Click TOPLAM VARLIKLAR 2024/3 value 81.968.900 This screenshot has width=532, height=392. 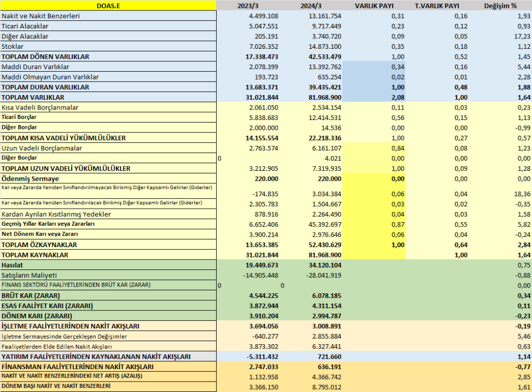click(325, 97)
